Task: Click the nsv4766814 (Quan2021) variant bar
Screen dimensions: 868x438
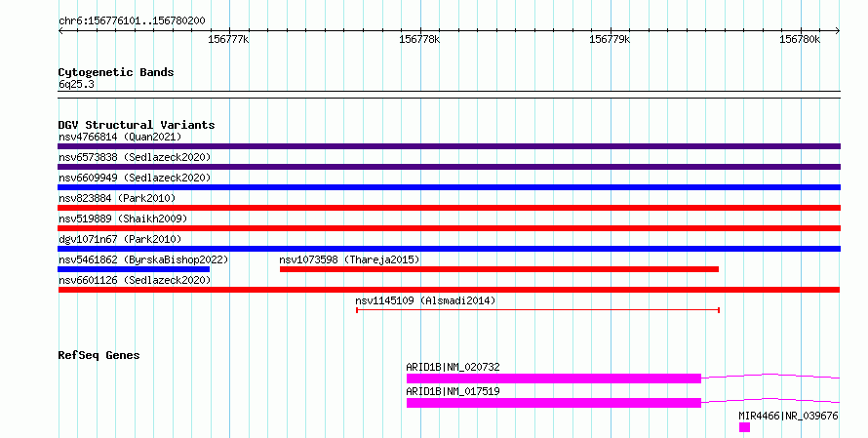Action: tap(449, 146)
